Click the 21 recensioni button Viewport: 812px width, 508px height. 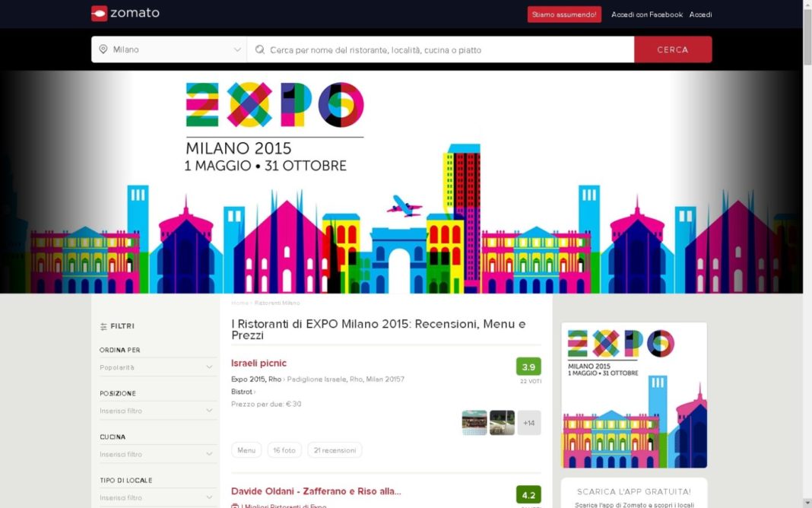tap(335, 450)
